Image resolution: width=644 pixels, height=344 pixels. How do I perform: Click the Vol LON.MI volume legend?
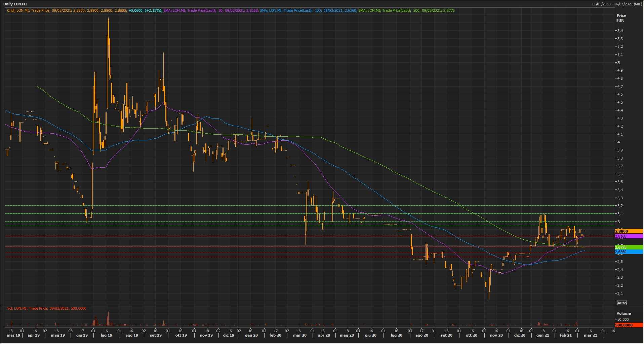click(47, 308)
